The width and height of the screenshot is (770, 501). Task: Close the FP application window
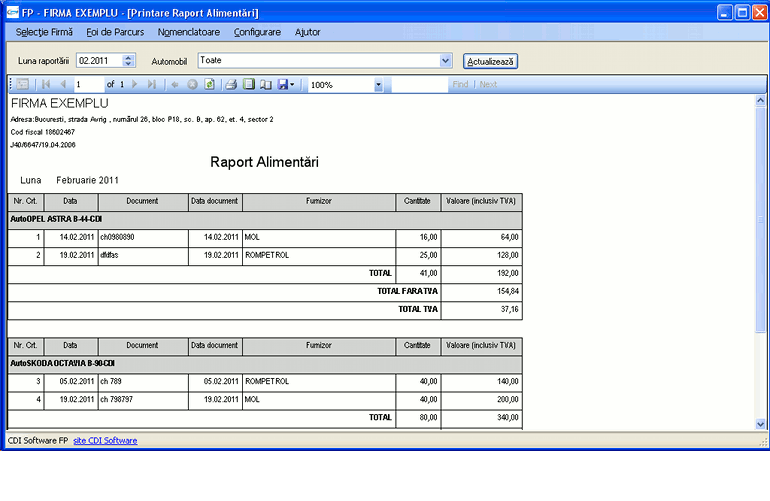(x=760, y=12)
